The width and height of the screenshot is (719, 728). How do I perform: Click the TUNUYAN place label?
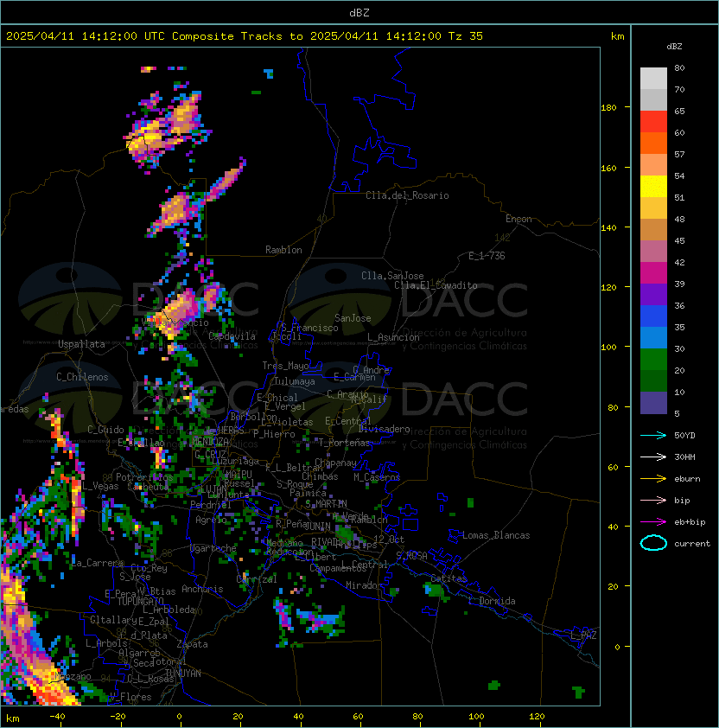(x=183, y=674)
